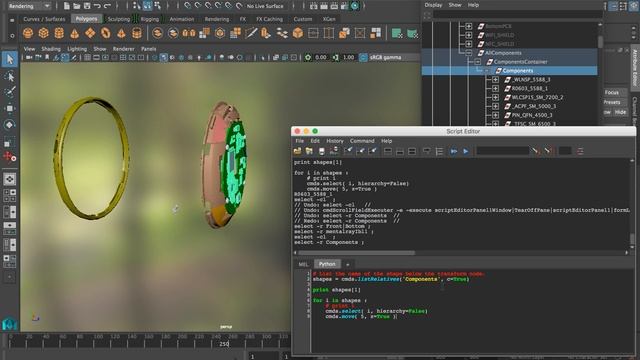This screenshot has height=360, width=640.
Task: Choose the Lasso select tool
Action: point(10,76)
